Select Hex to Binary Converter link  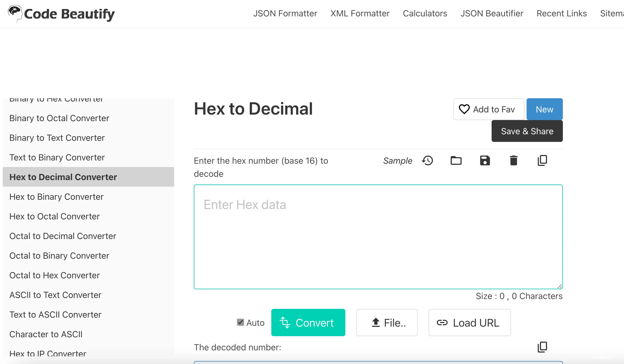(x=57, y=197)
